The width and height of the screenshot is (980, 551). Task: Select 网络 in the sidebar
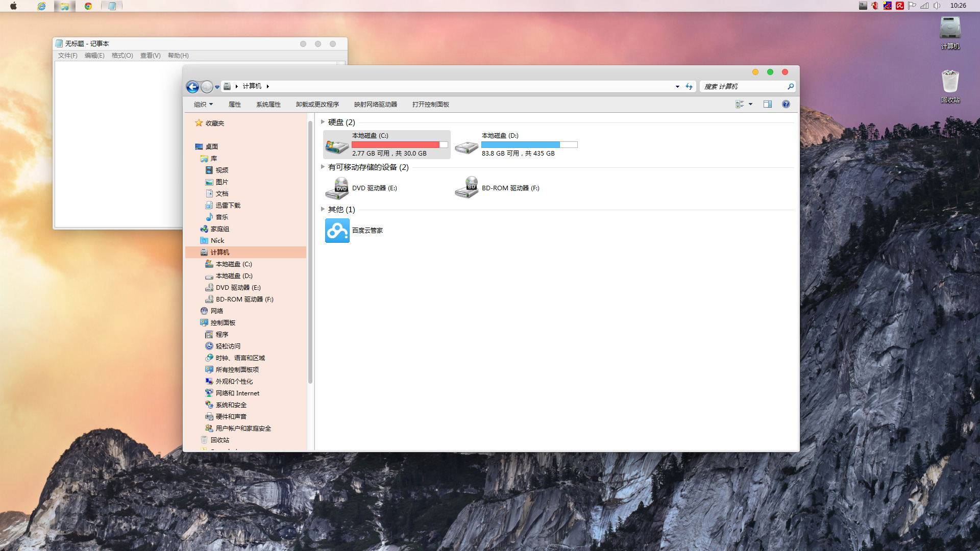pos(212,311)
